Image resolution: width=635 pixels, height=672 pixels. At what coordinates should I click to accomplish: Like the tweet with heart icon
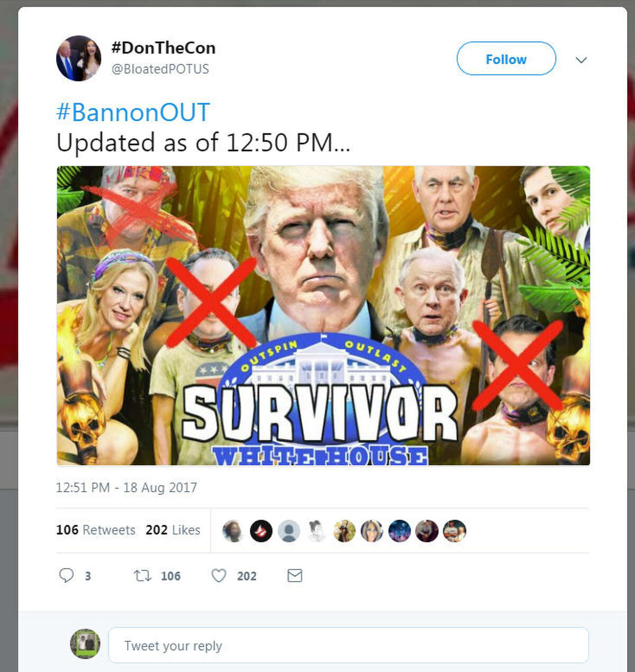click(219, 575)
